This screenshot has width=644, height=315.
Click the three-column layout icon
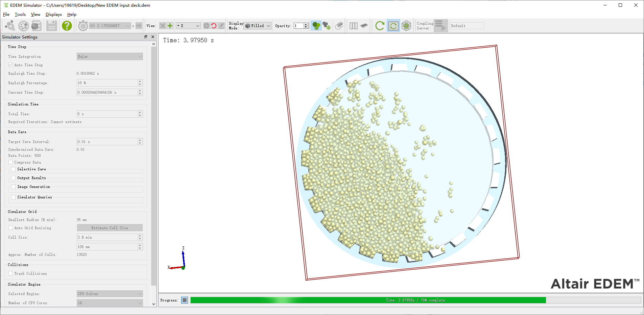tap(354, 26)
